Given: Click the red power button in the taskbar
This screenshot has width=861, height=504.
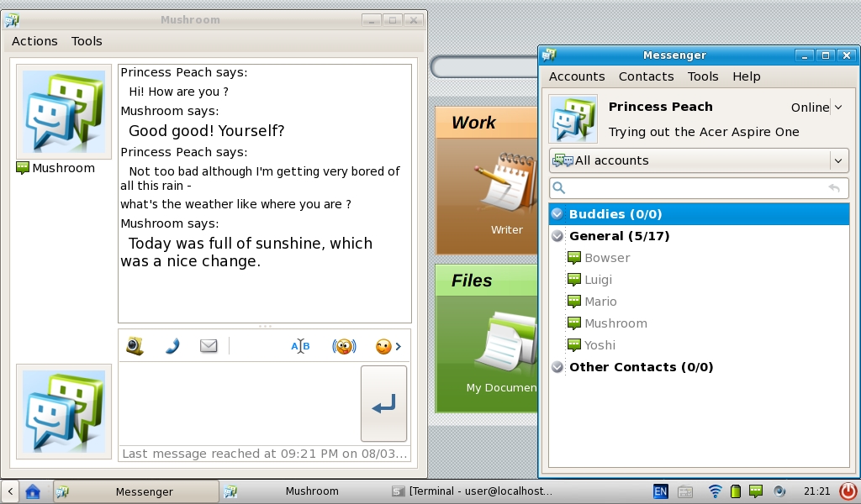Looking at the screenshot, I should (848, 491).
